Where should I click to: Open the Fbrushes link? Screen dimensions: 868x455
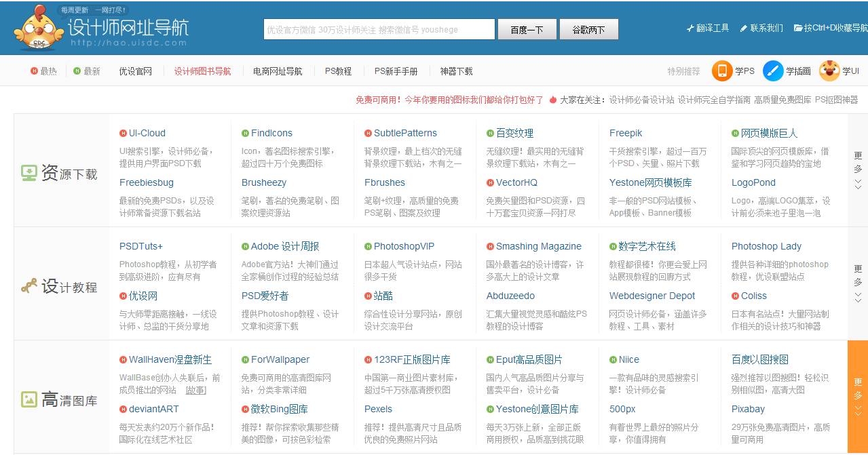(x=385, y=183)
